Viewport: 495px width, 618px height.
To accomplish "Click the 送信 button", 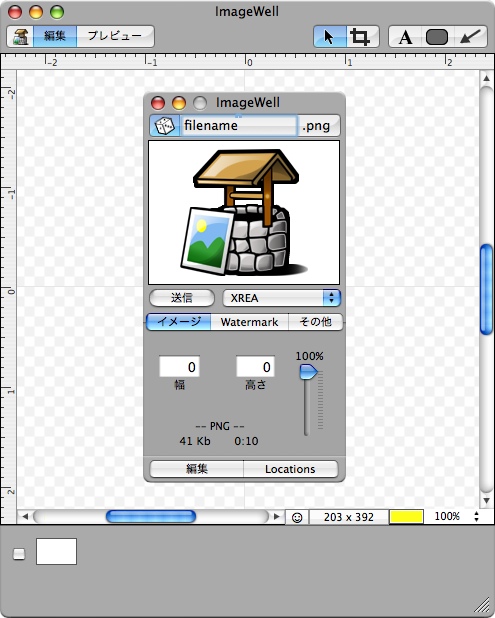I will tap(182, 298).
